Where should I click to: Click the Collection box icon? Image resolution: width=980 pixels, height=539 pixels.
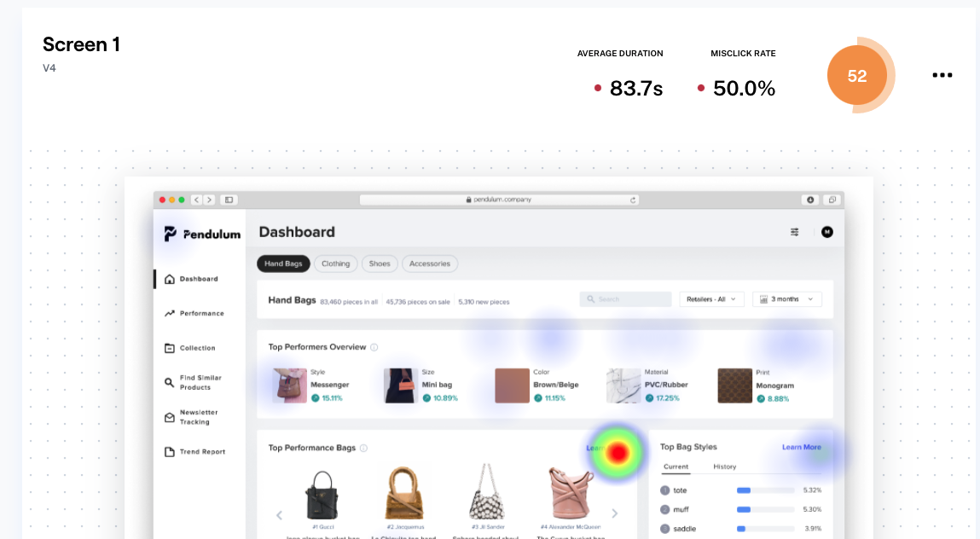click(170, 348)
